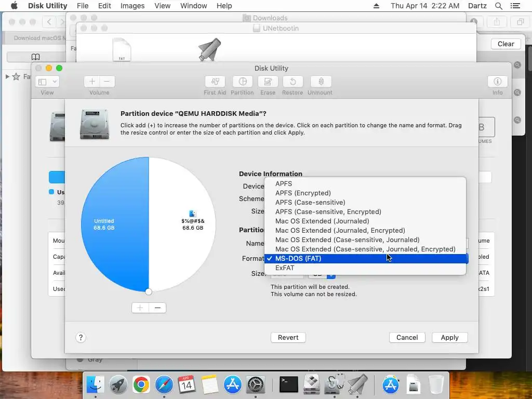
Task: Click the UNetbootin rocket icon in window
Action: (209, 49)
